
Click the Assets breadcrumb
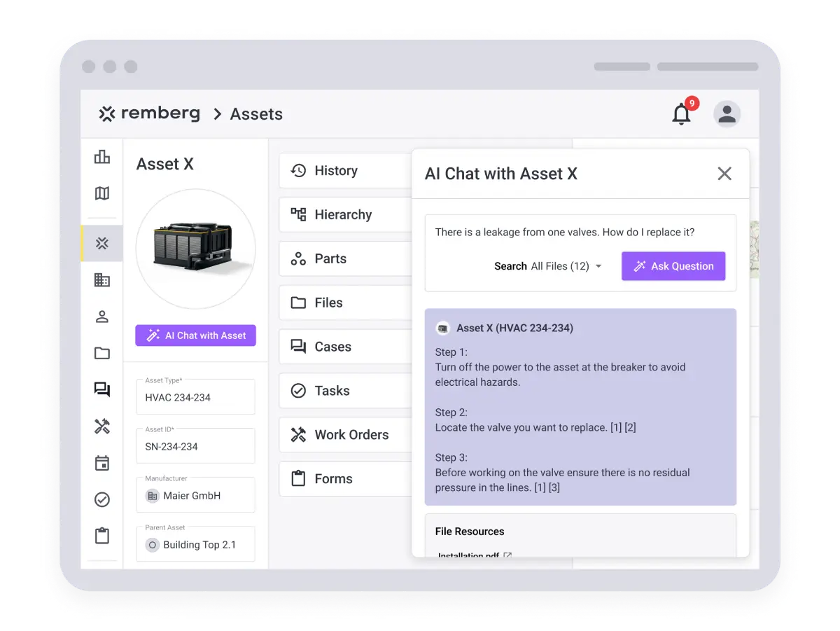(x=256, y=114)
